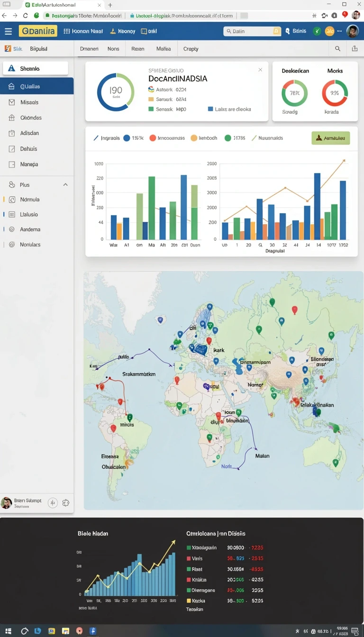Viewport: 364px width, 637px height.
Task: Click the Diemgane row in the dark panel
Action: (x=225, y=590)
